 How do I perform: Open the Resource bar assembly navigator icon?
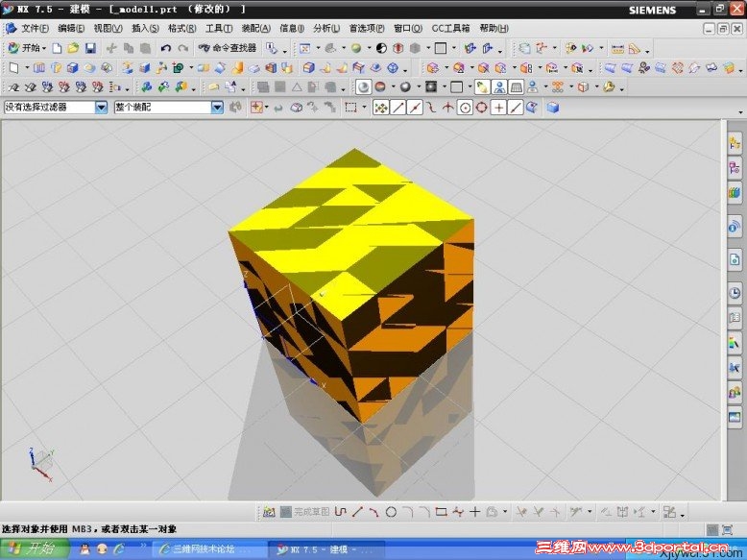[735, 142]
